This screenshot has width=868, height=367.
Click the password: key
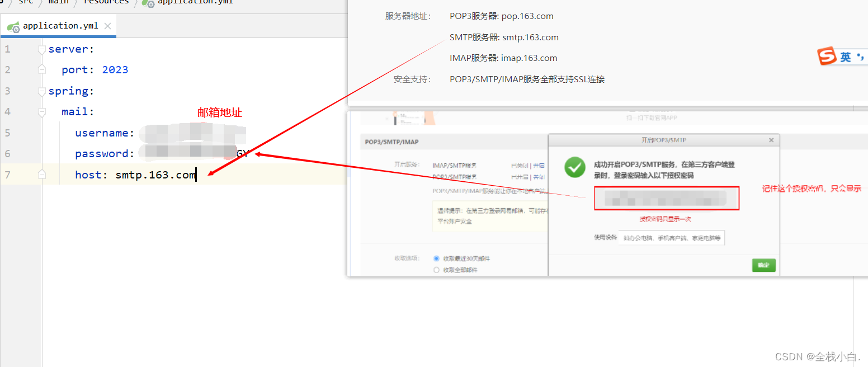coord(105,154)
